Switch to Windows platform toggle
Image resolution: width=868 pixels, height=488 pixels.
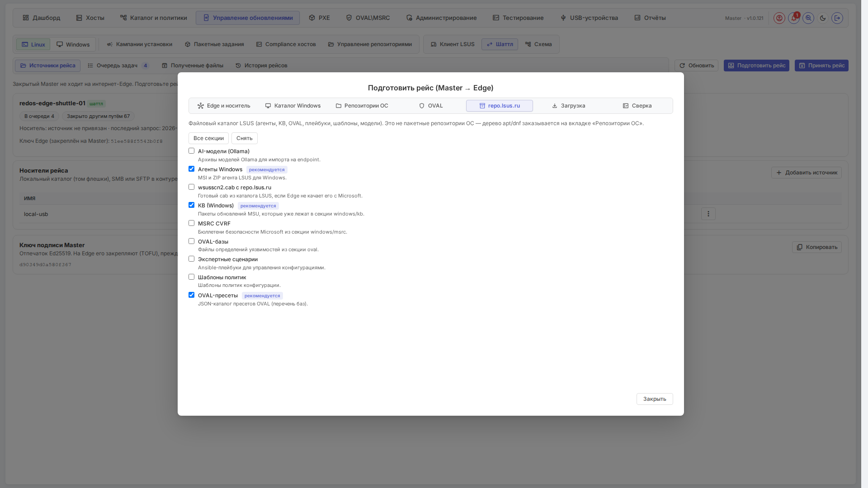coord(73,45)
